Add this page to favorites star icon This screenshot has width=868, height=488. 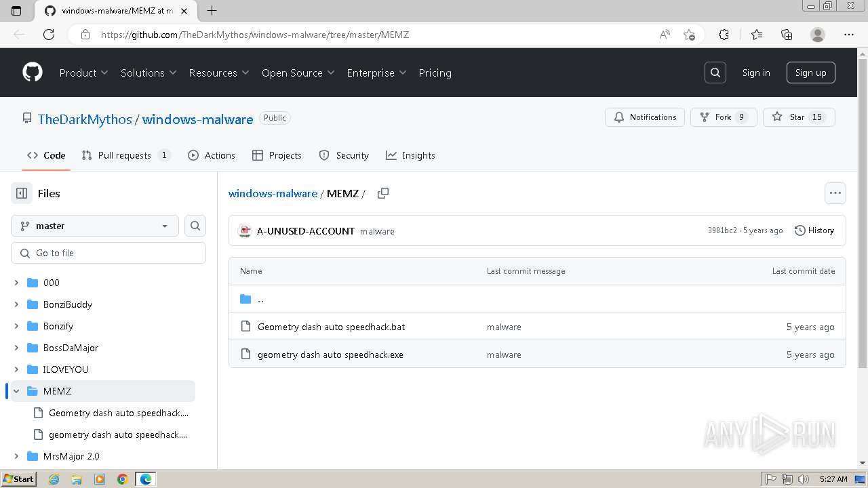[690, 35]
